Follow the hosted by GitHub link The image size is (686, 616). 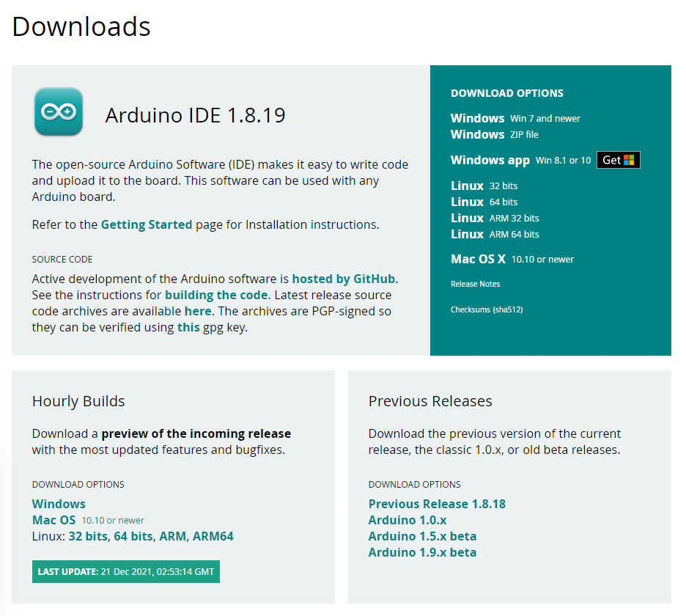point(344,279)
